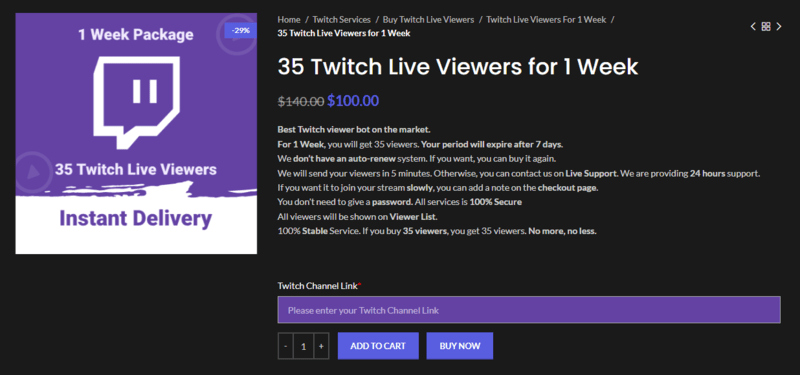Click the -29% discount badge
800x375 pixels.
[x=240, y=31]
